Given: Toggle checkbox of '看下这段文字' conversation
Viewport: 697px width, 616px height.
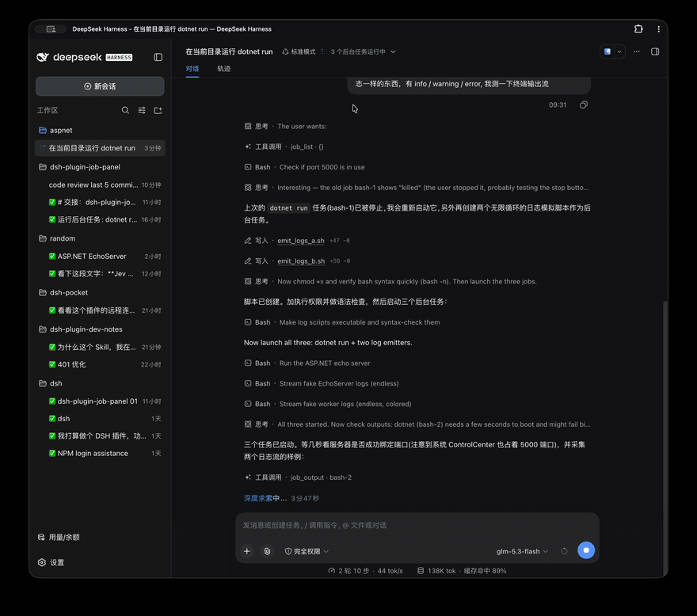Looking at the screenshot, I should click(52, 274).
